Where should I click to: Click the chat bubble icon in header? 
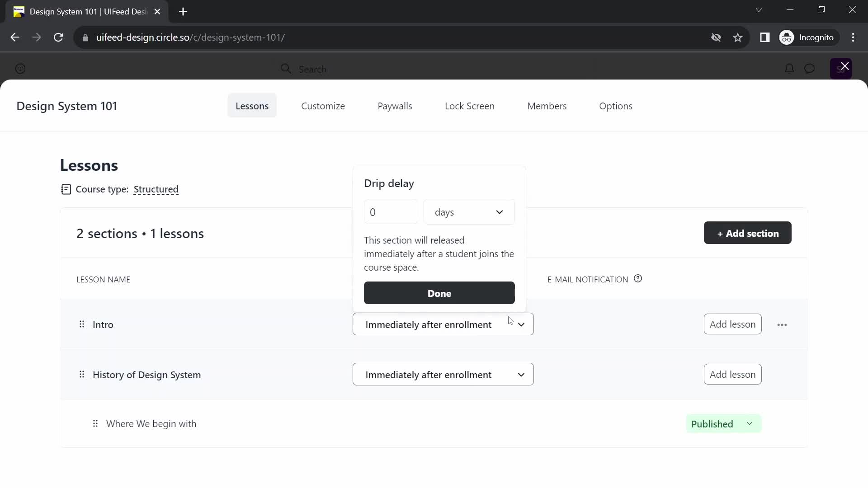[810, 69]
